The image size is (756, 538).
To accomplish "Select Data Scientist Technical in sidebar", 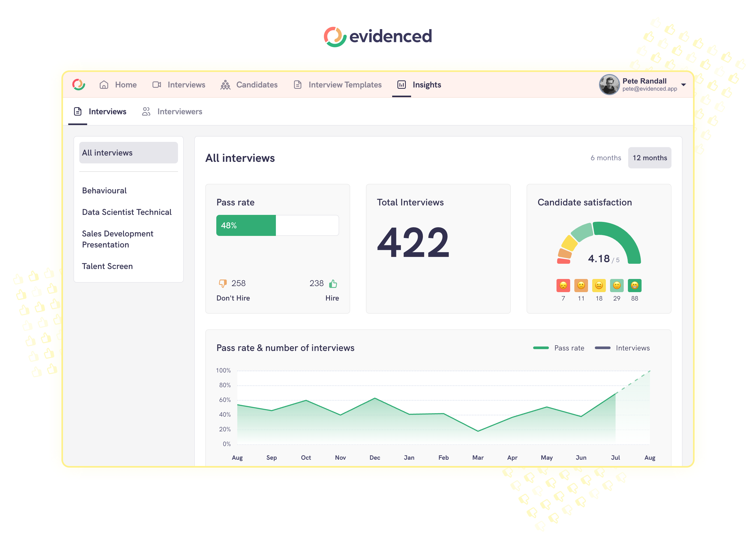I will [127, 212].
